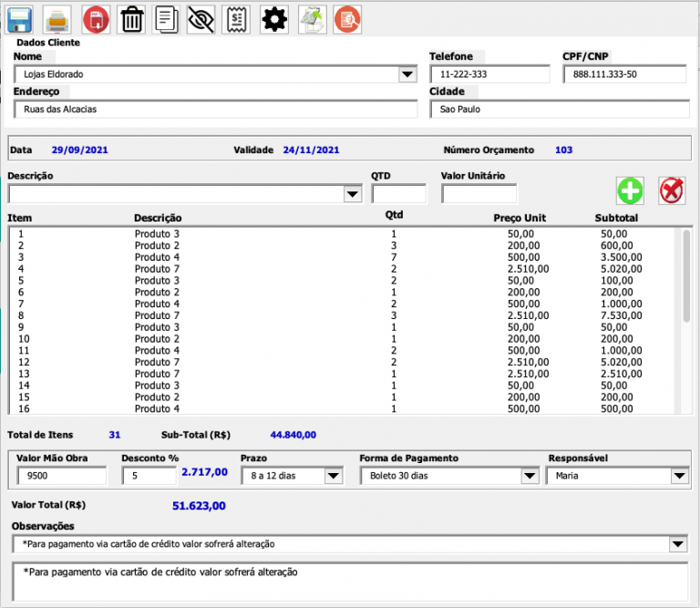Open the Responsável dropdown showing Maria
Image resolution: width=700 pixels, height=608 pixels.
click(679, 476)
